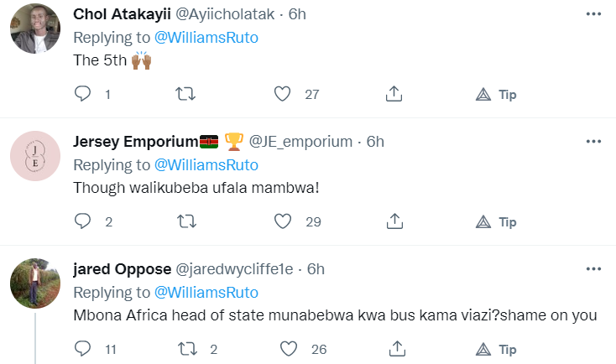Tip jared Oppose

(497, 348)
